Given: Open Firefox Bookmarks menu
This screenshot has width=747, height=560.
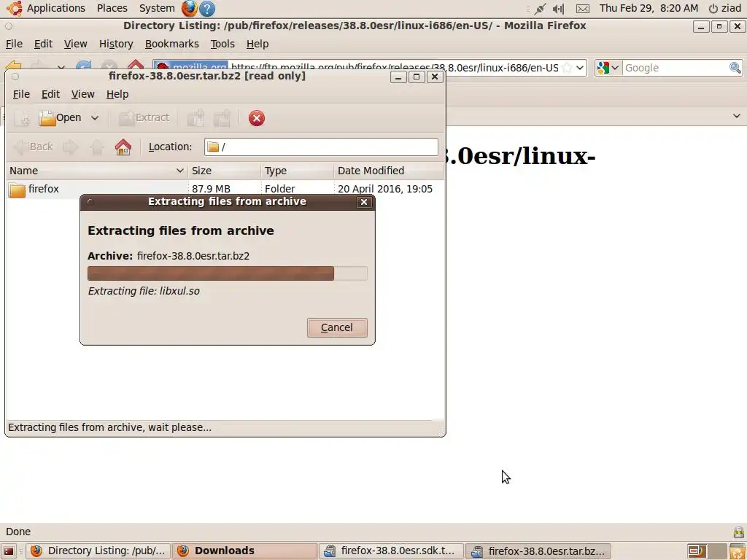Looking at the screenshot, I should (x=172, y=44).
